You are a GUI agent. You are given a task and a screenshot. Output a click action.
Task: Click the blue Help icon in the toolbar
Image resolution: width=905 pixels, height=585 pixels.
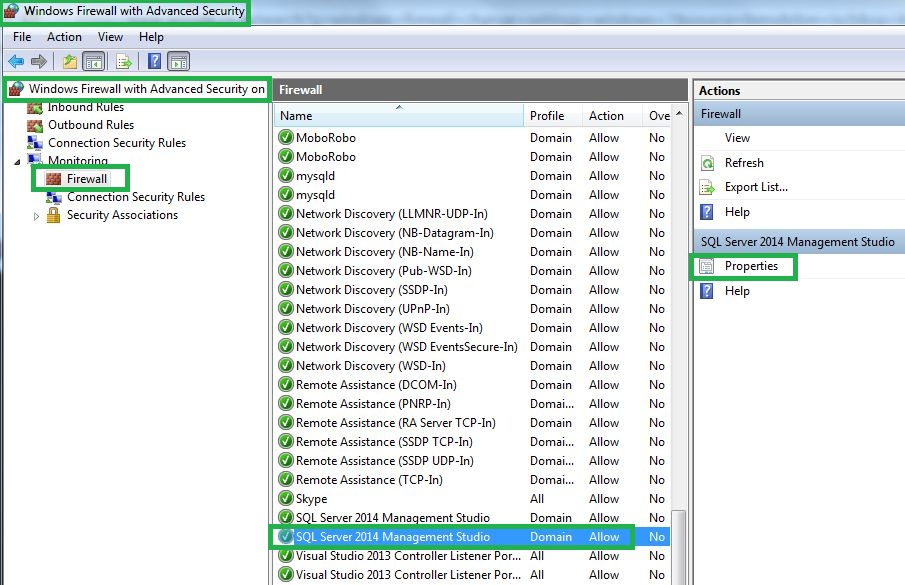point(155,62)
